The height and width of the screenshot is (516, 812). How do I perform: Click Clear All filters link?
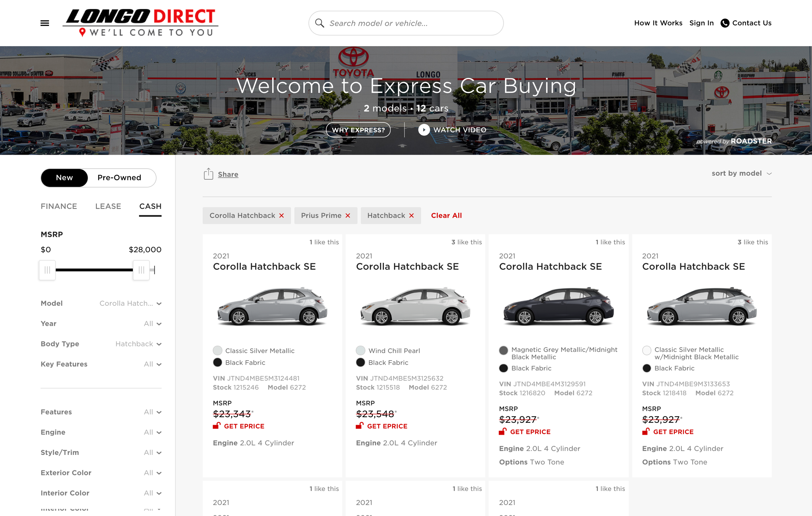tap(446, 215)
